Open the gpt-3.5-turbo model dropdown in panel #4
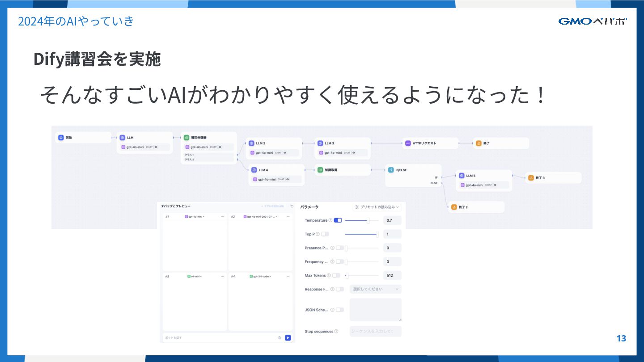This screenshot has height=362, width=644. point(260,276)
